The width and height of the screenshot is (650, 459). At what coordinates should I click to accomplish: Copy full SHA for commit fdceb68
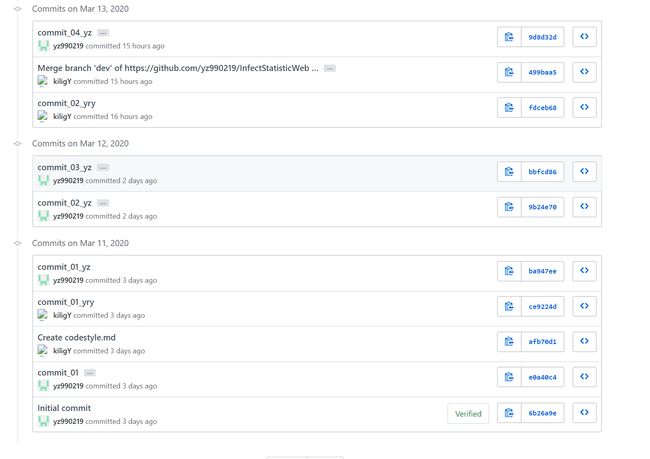(509, 107)
